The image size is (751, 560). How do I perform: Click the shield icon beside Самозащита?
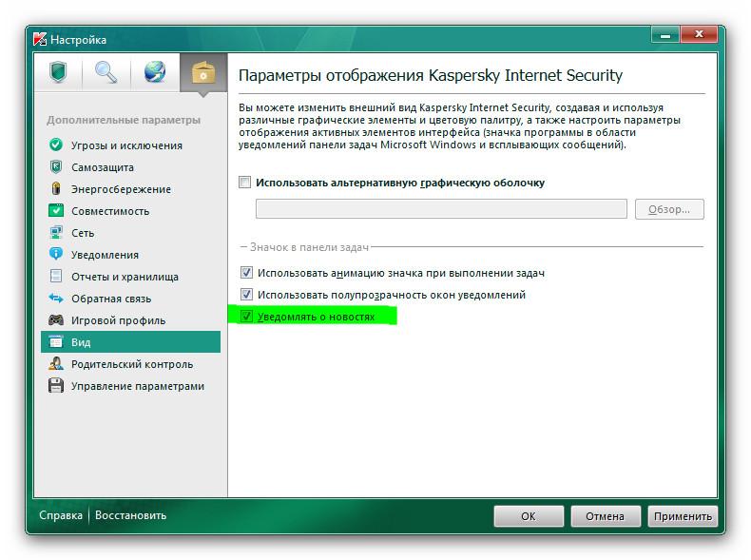56,166
